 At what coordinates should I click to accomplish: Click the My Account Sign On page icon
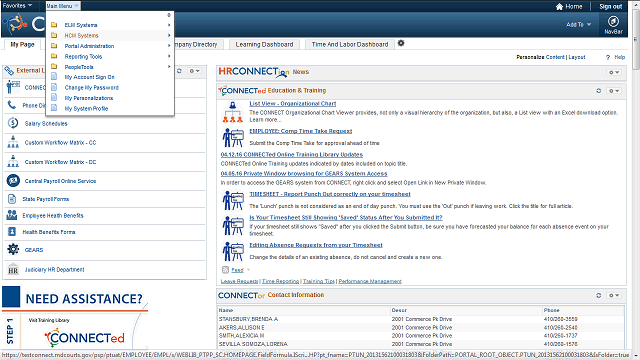pos(54,76)
